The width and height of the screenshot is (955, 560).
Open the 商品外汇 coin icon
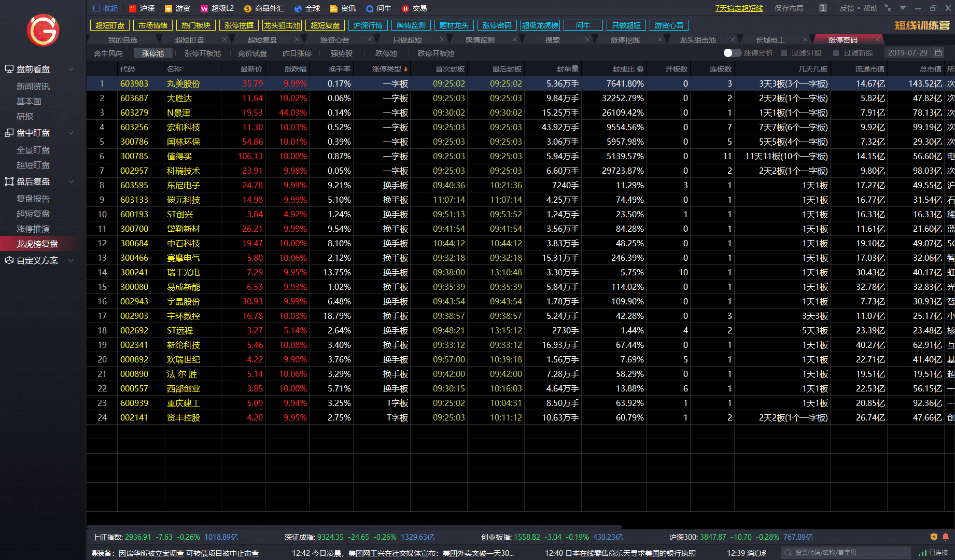coord(247,8)
